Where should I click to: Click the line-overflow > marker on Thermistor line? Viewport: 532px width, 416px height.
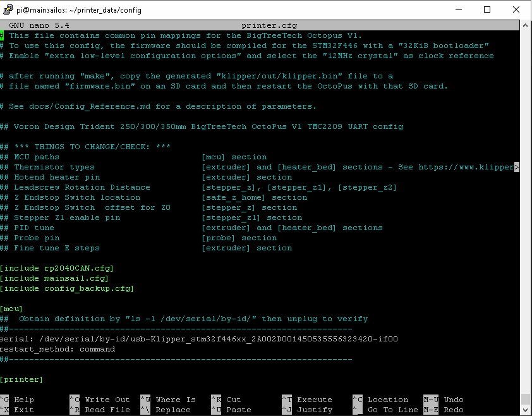coord(517,167)
